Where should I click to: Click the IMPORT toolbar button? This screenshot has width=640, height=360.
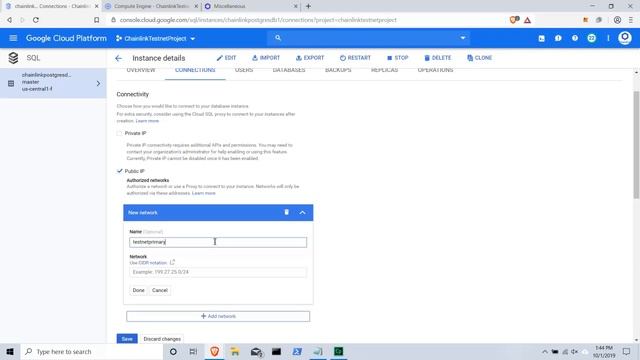click(266, 58)
